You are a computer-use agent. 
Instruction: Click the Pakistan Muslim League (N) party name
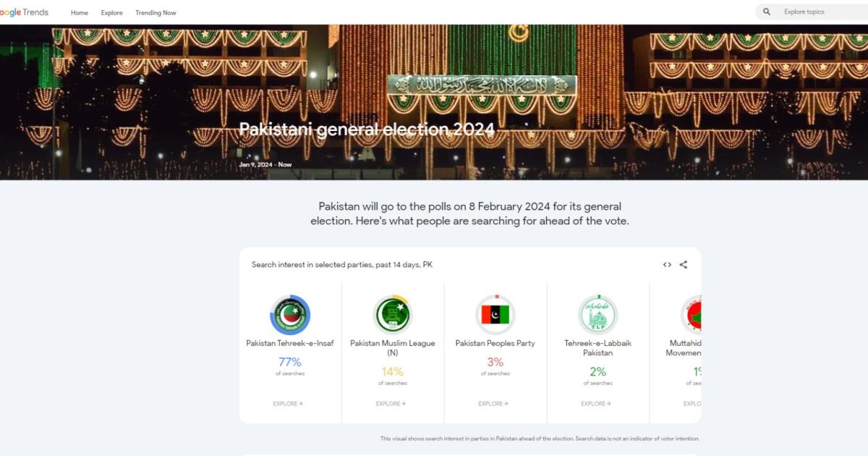[x=393, y=347]
